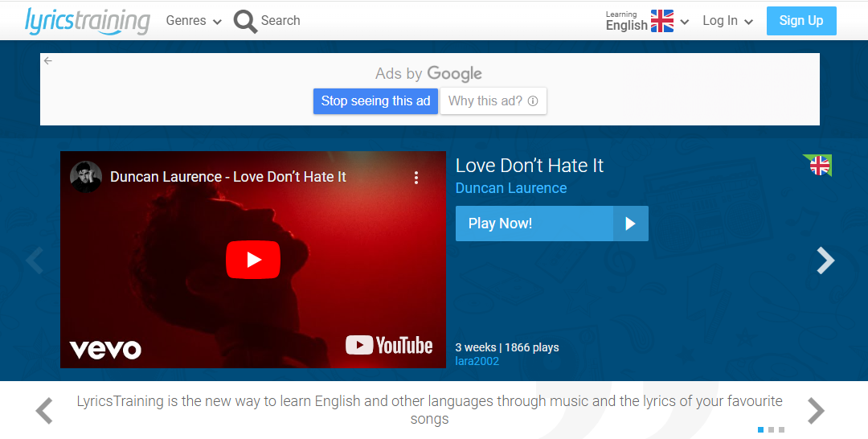Click 3 weeks | 1866 plays text

507,347
